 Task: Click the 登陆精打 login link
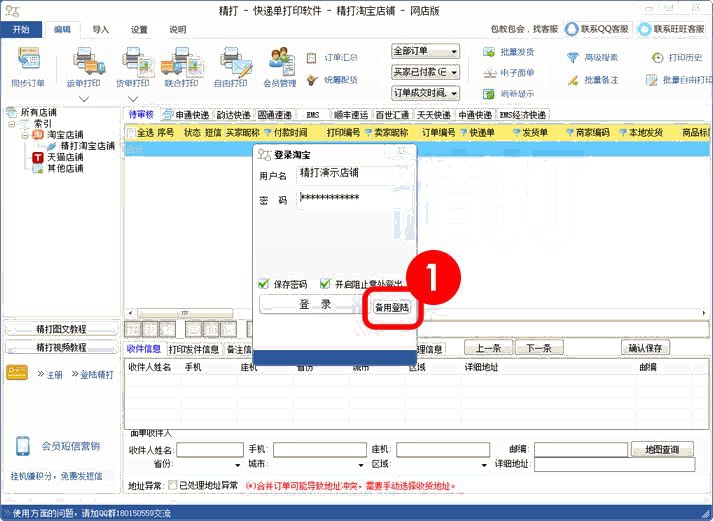coord(96,375)
